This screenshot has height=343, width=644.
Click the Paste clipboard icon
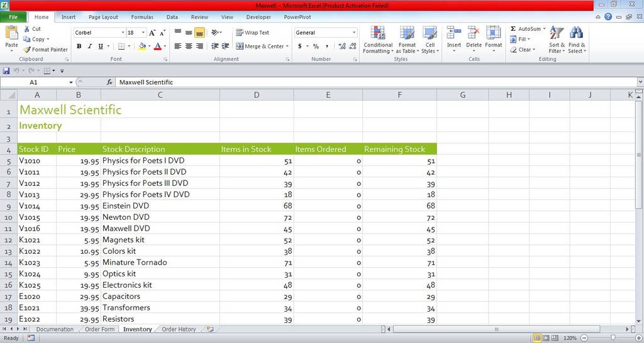click(11, 33)
